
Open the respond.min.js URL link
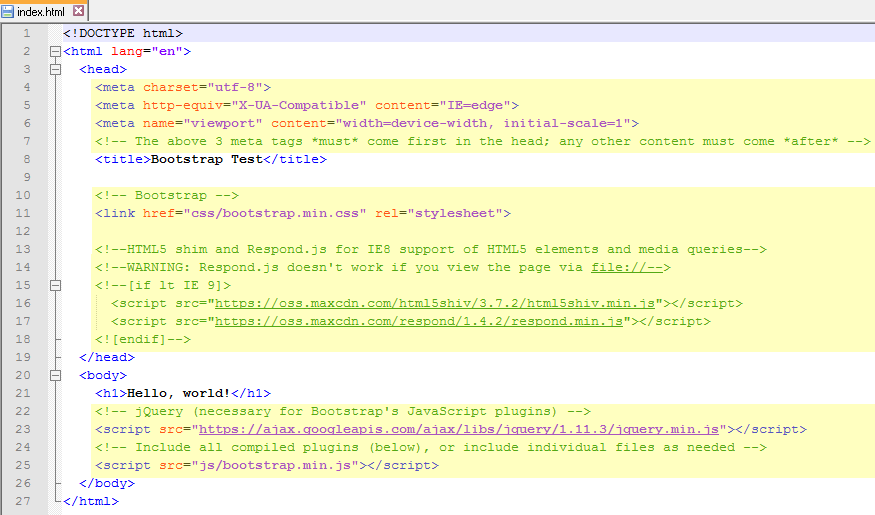coord(419,321)
